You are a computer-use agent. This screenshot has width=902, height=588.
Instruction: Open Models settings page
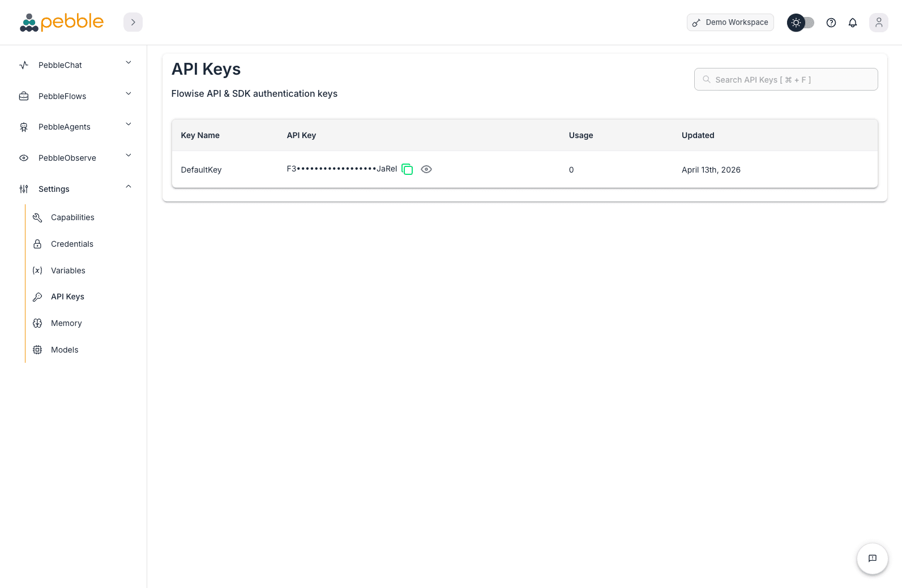point(65,350)
